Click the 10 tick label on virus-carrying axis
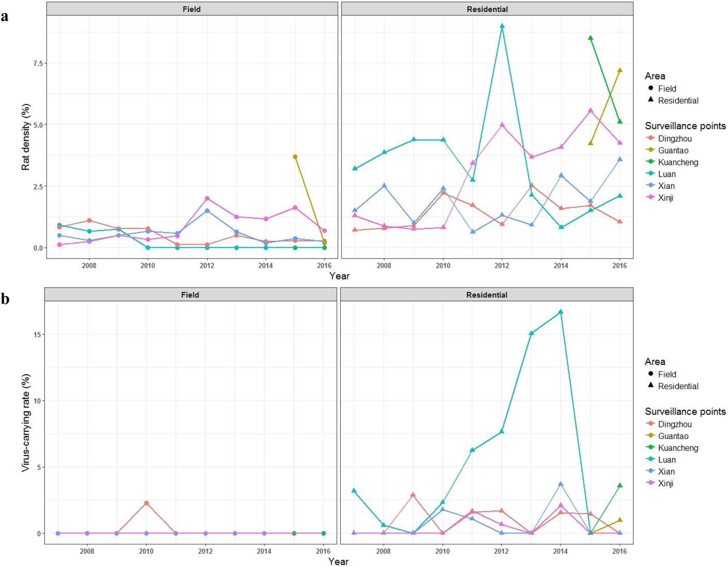Screen dimensions: 728x567 tap(37, 401)
